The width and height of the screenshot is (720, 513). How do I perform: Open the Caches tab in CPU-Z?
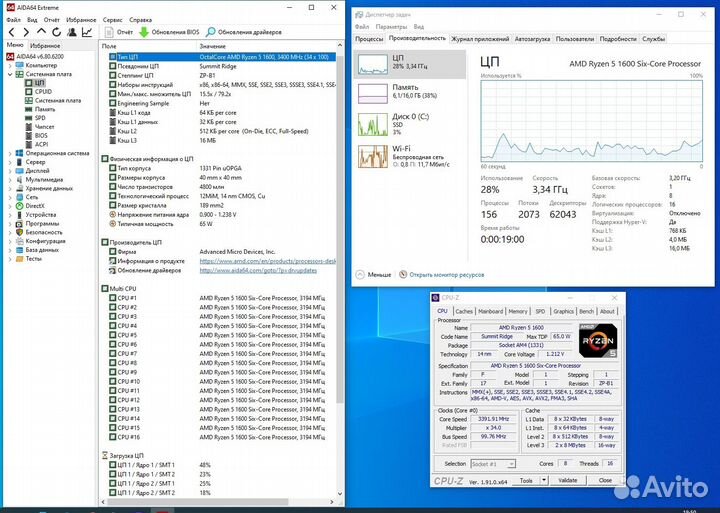coord(464,311)
